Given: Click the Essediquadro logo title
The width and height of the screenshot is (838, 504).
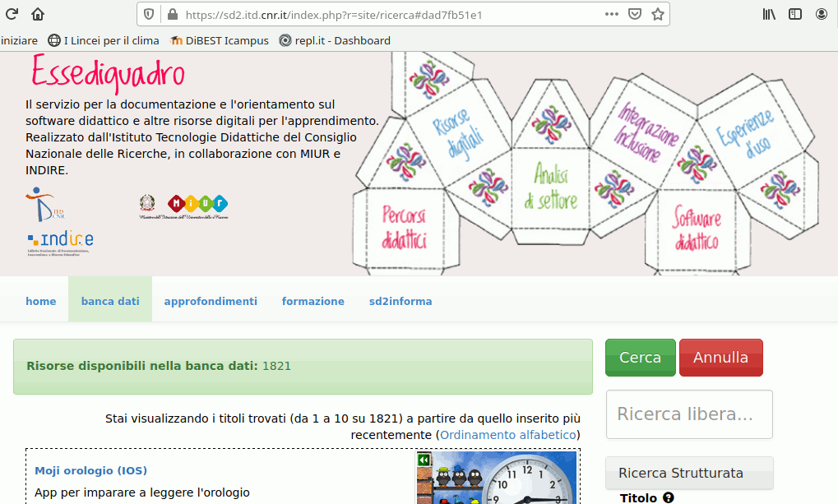Looking at the screenshot, I should click(108, 74).
